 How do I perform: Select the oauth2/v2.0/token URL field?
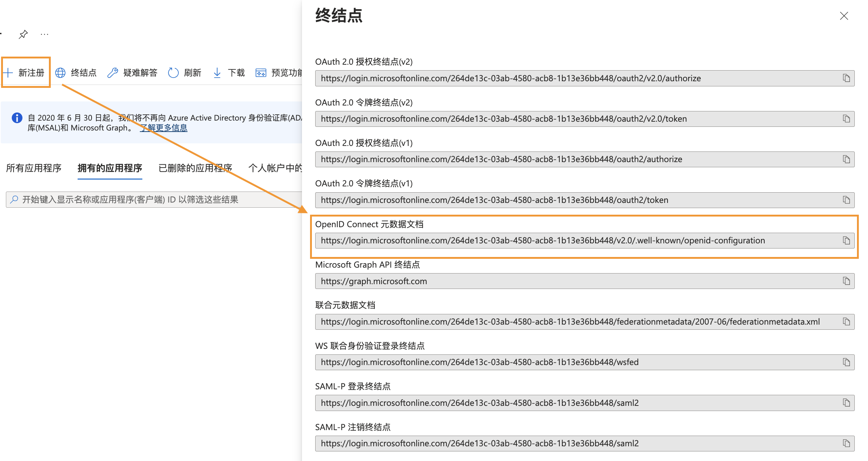(585, 119)
